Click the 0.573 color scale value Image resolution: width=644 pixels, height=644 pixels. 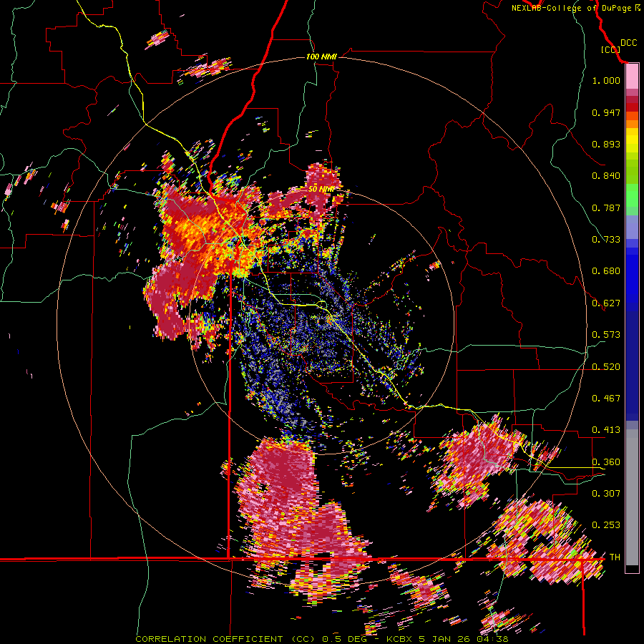coord(606,335)
